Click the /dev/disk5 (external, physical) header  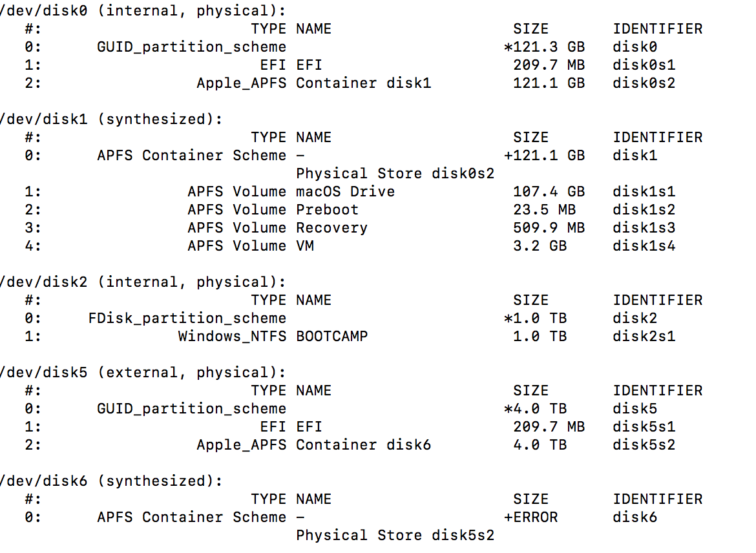pyautogui.click(x=142, y=373)
